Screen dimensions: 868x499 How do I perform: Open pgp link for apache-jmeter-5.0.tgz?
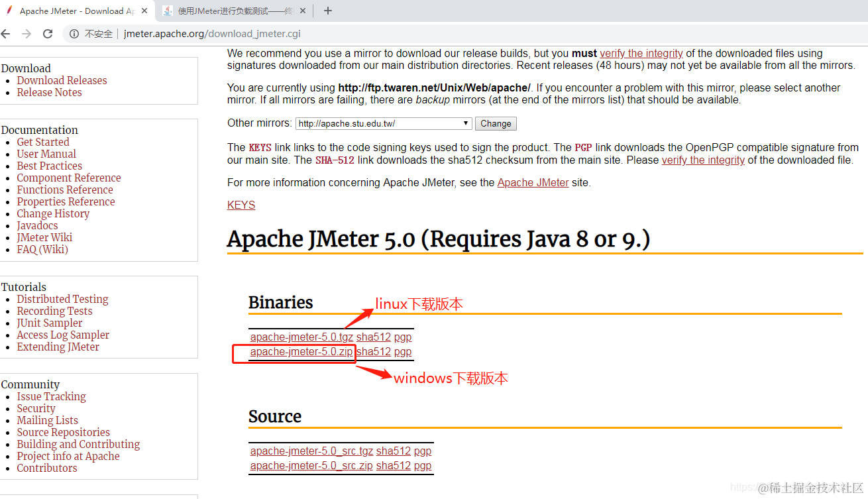click(403, 337)
